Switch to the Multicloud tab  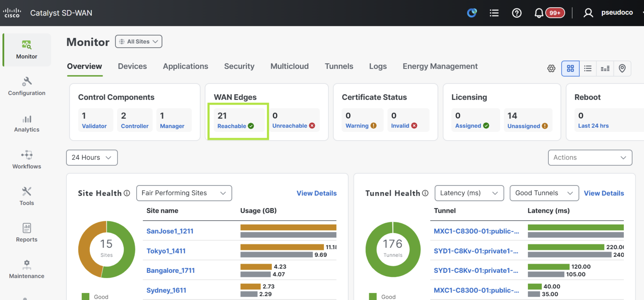coord(289,66)
